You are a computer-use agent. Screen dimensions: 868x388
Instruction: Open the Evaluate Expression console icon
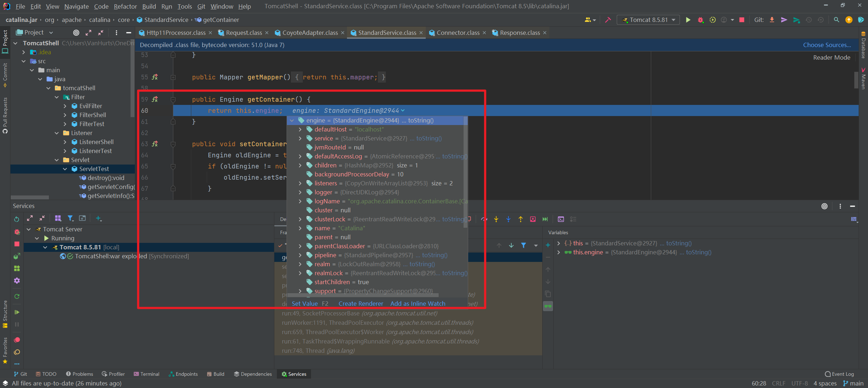coord(561,219)
